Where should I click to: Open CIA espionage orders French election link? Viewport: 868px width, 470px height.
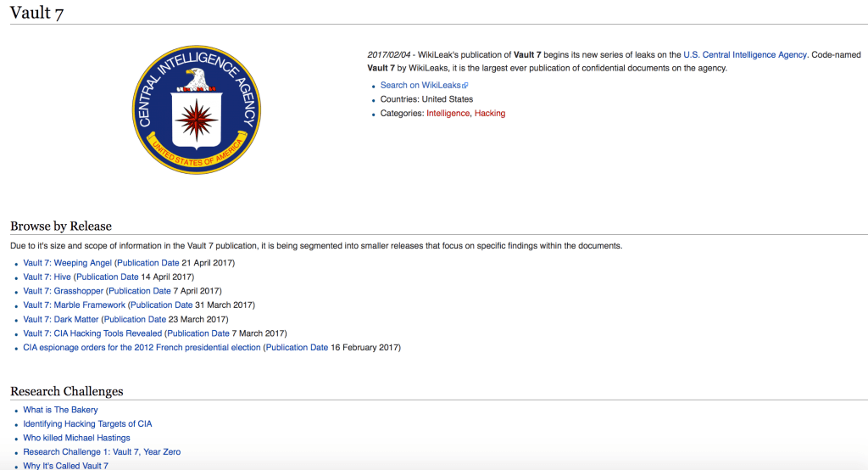(142, 347)
